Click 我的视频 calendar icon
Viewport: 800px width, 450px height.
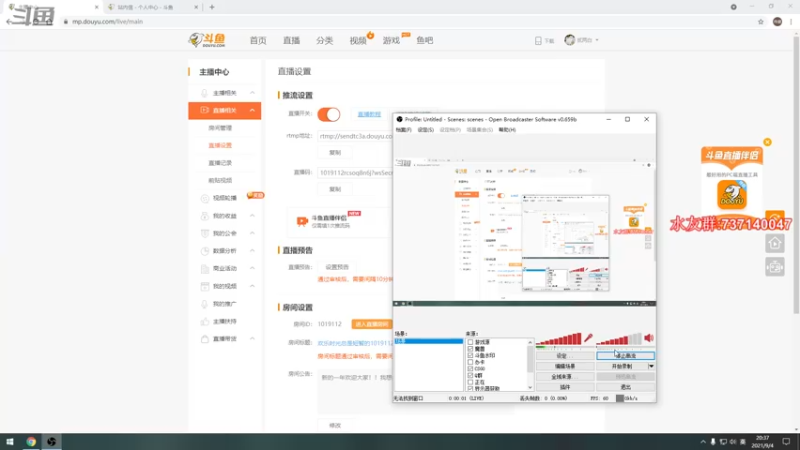205,286
